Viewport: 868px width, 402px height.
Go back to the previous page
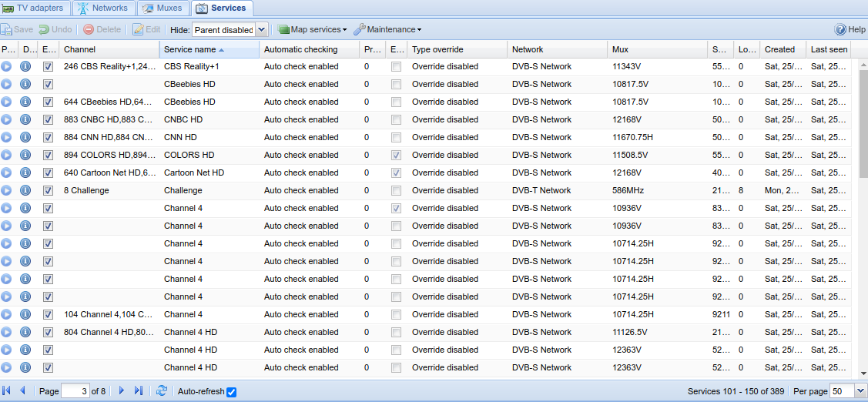coord(23,391)
